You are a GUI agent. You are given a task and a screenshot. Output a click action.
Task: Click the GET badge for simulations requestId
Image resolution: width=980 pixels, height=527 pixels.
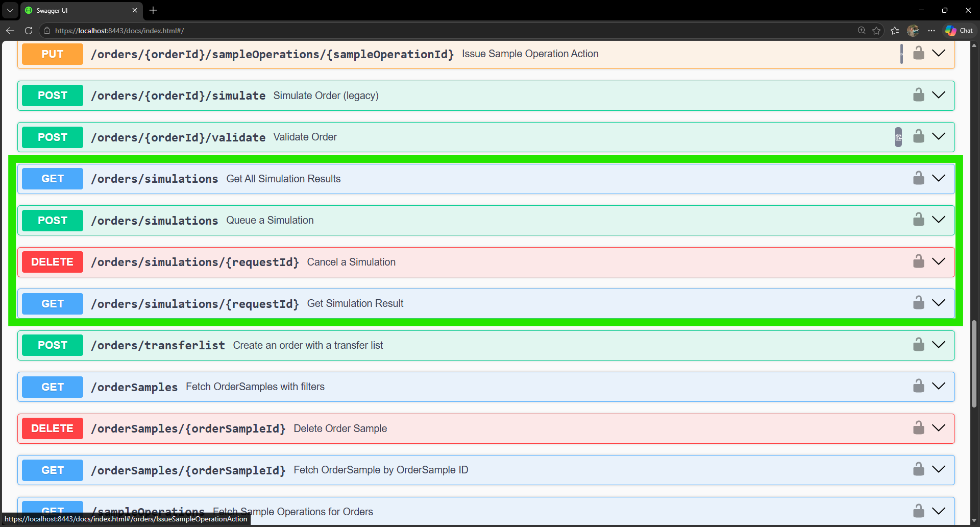53,304
